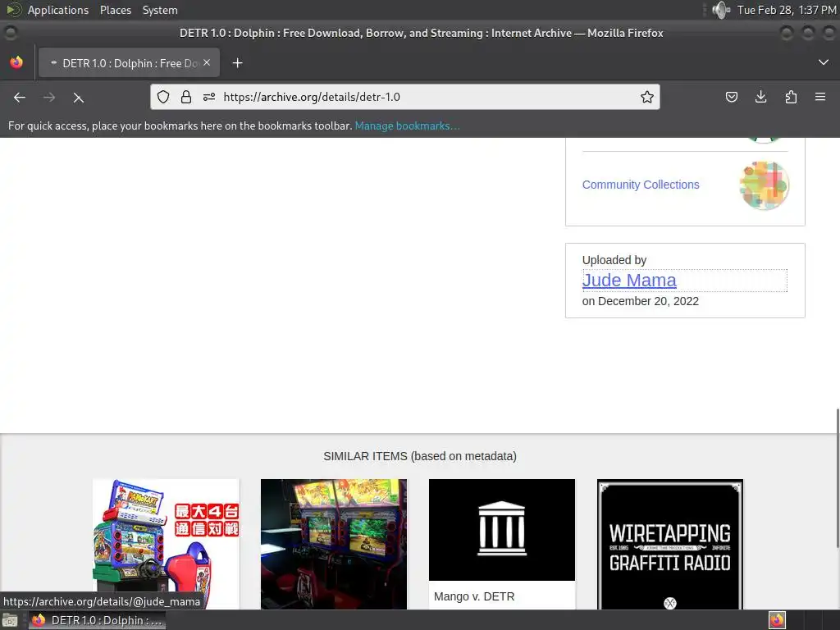Screen dimensions: 840x630
Task: Click the Firefox View icon
Action: (16, 62)
